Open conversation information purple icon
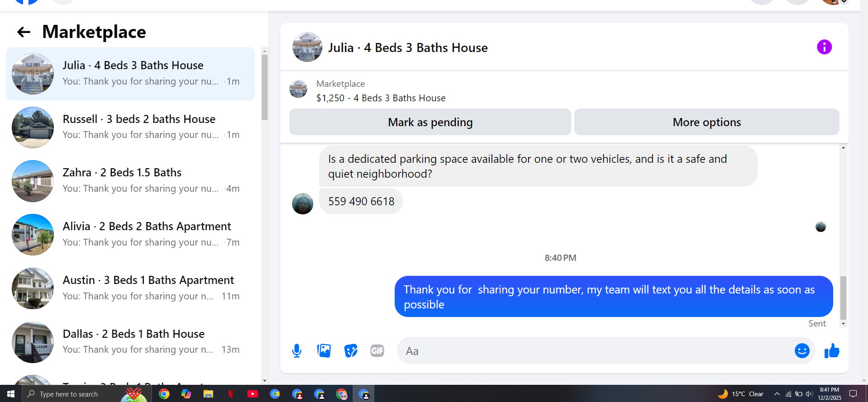 coord(824,47)
